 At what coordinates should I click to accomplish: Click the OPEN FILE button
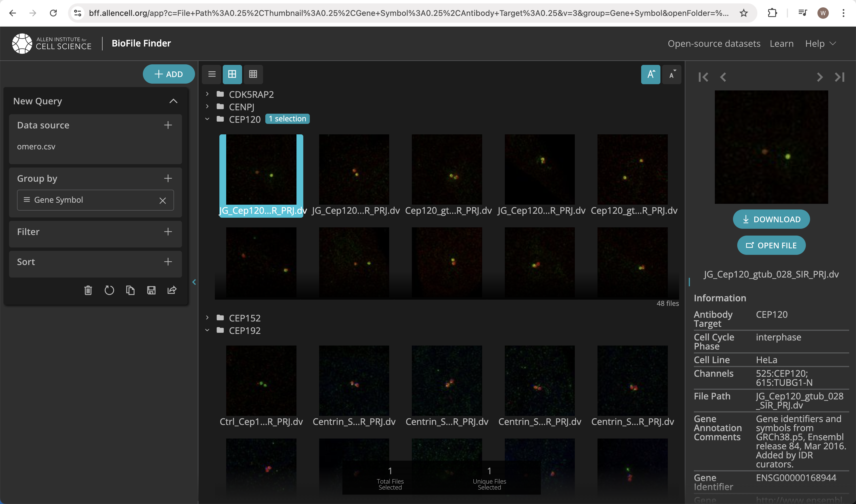point(771,245)
